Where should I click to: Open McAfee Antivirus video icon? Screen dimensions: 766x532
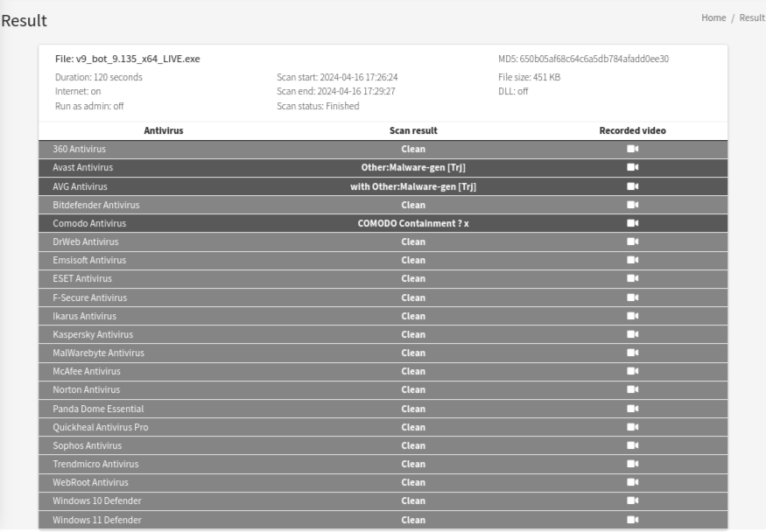[x=633, y=371]
